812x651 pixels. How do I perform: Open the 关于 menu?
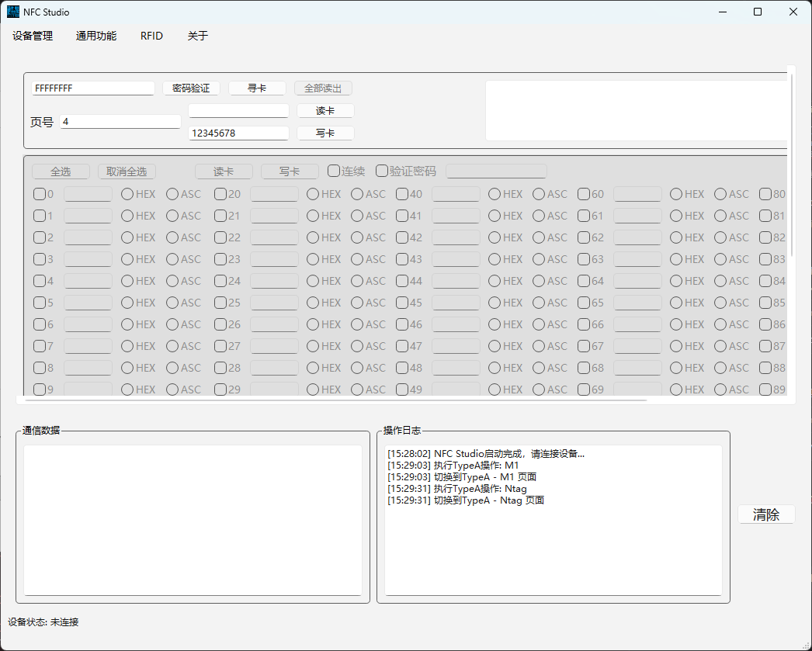pyautogui.click(x=198, y=36)
